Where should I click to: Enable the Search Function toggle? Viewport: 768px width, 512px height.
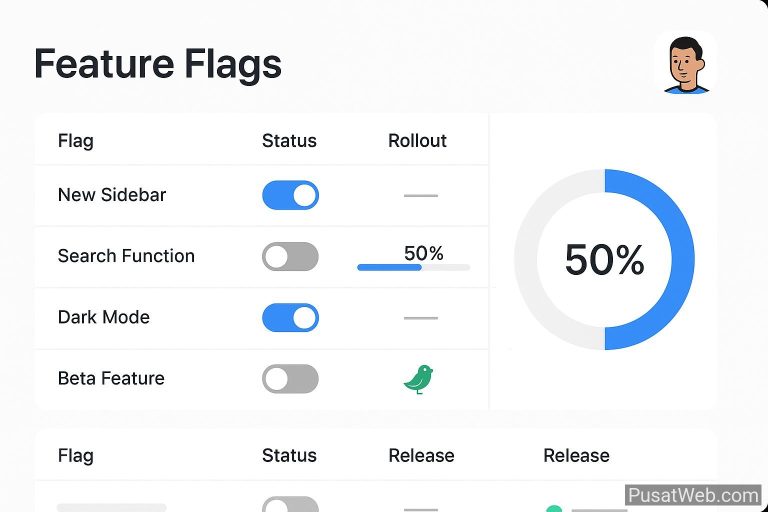(x=290, y=256)
